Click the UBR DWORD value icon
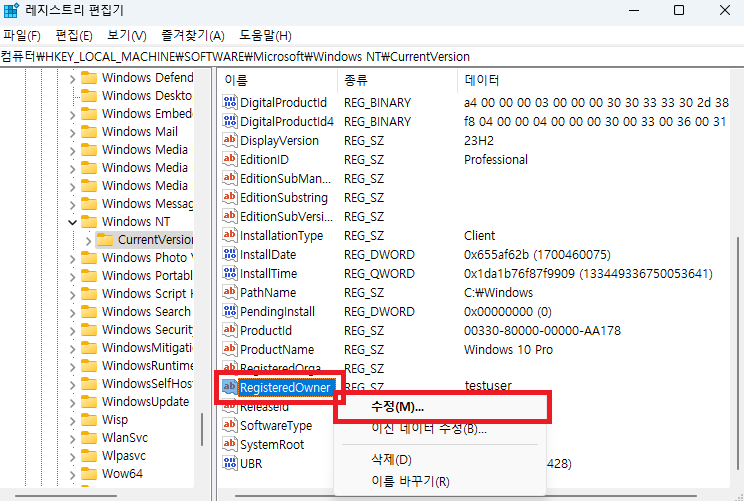 click(x=230, y=463)
